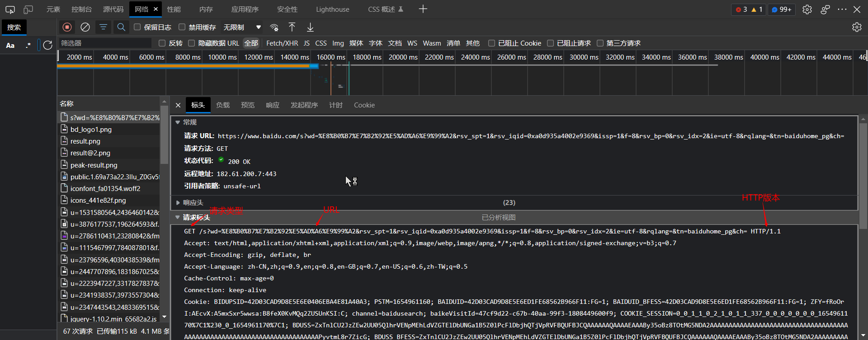
Task: Switch to the 源代码 sources tab
Action: 113,9
